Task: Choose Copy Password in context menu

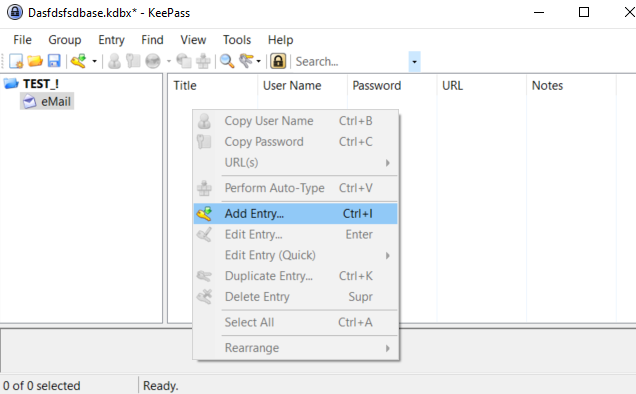Action: click(x=295, y=142)
